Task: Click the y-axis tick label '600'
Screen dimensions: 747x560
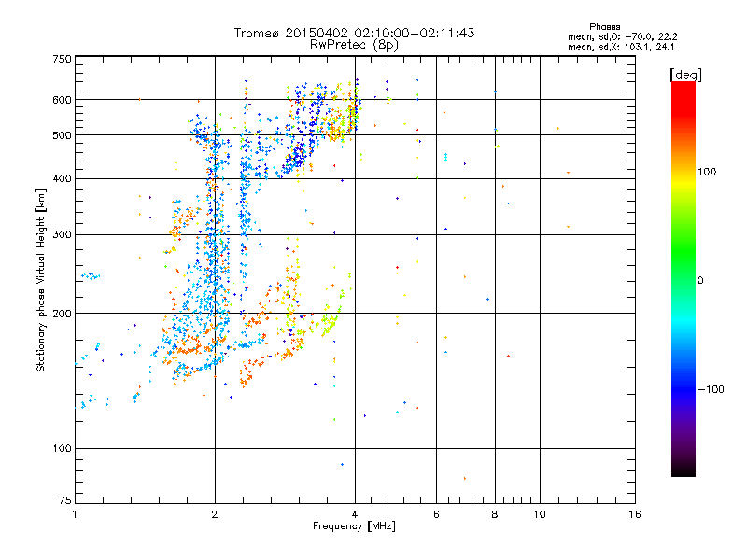Action: coord(62,100)
